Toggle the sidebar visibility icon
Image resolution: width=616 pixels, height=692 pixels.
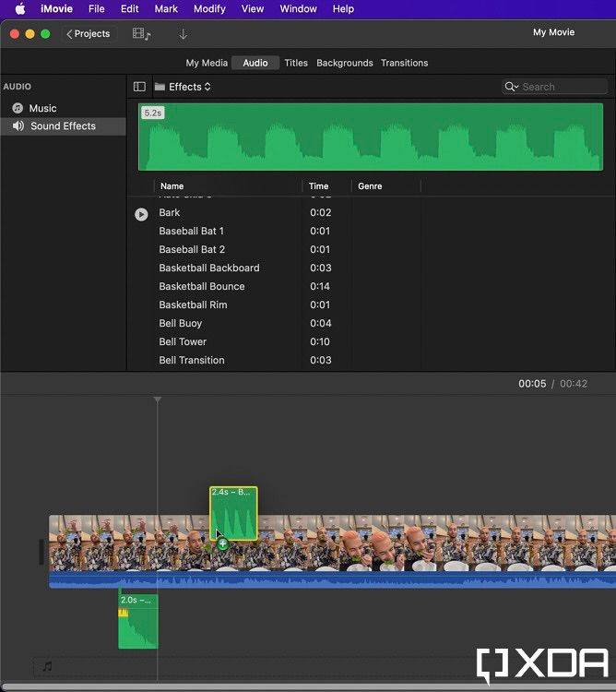tap(139, 87)
